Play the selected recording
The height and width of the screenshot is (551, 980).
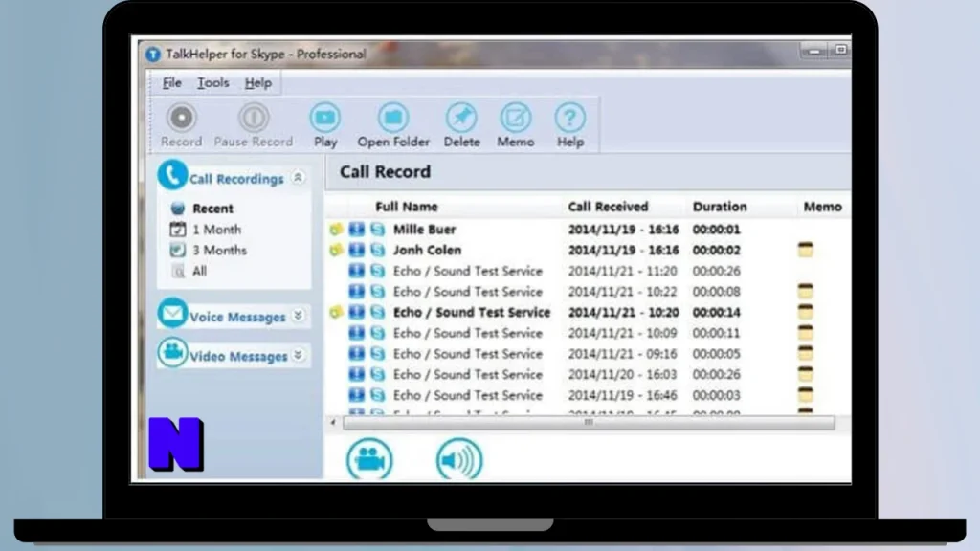tap(325, 125)
